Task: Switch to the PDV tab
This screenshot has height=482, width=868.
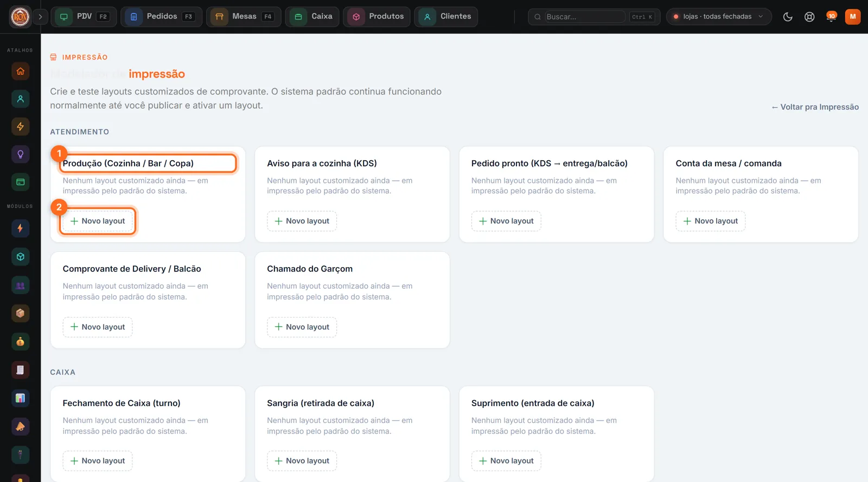Action: pos(84,17)
